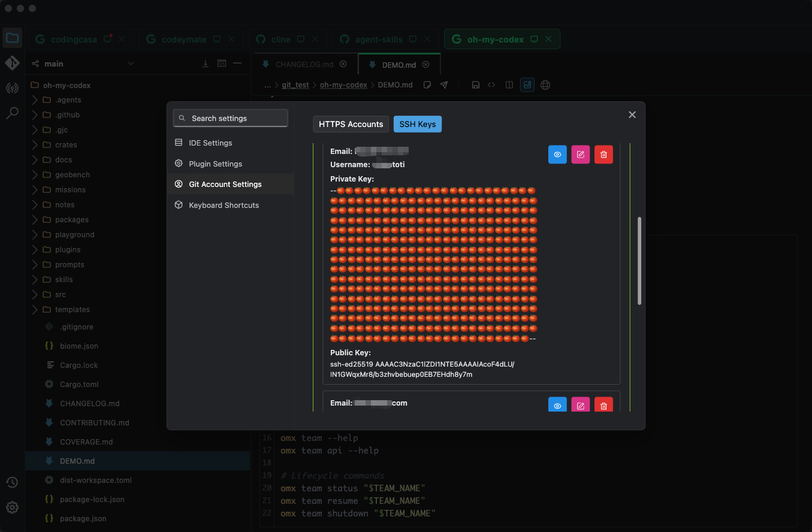812x532 pixels.
Task: Switch to code view with the angle brackets icon
Action: pyautogui.click(x=491, y=85)
